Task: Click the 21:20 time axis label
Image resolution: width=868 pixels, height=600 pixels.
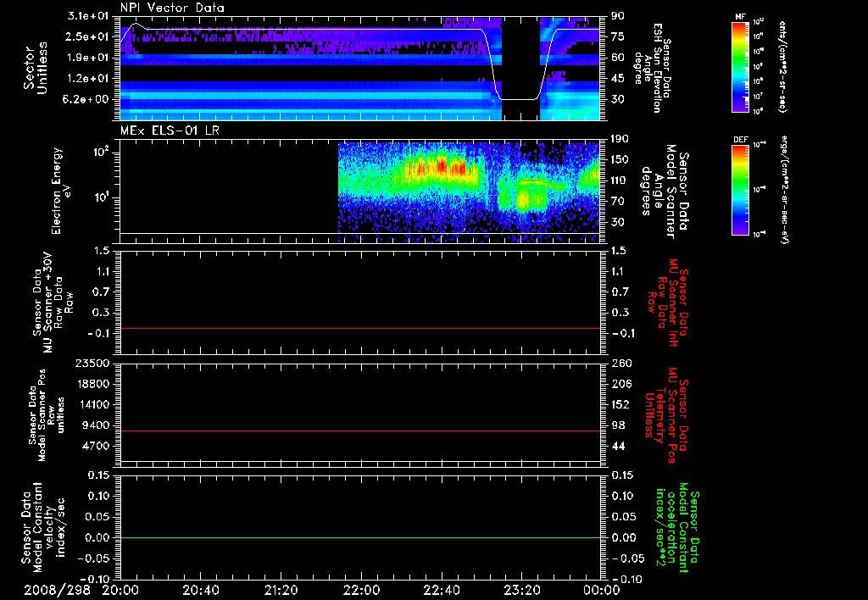Action: (281, 590)
